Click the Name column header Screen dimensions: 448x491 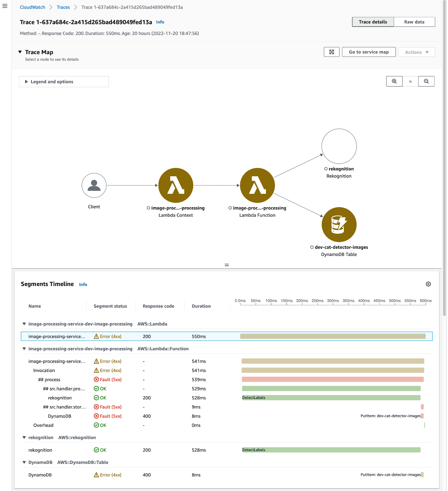35,306
